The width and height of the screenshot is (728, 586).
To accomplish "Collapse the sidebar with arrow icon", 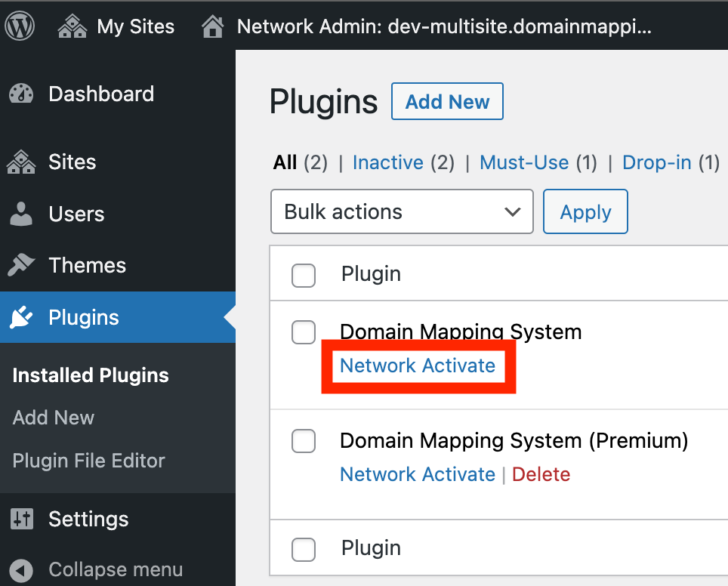I will click(x=21, y=570).
